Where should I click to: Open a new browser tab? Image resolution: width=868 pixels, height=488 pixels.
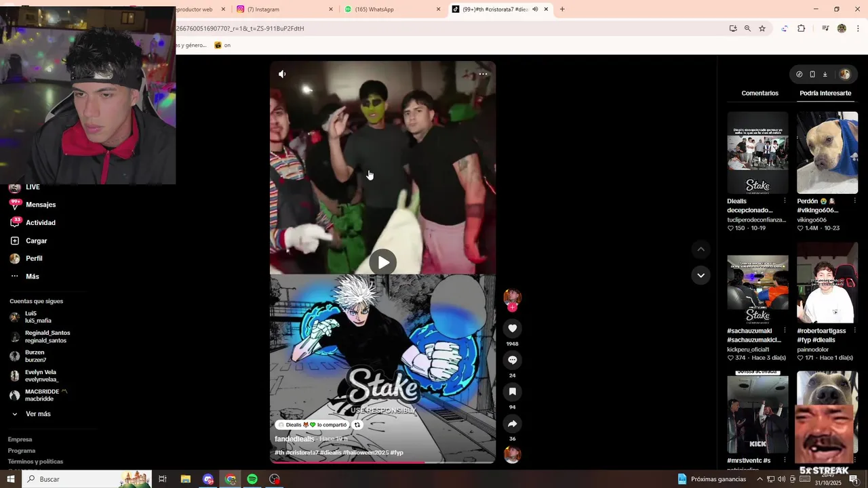click(562, 9)
